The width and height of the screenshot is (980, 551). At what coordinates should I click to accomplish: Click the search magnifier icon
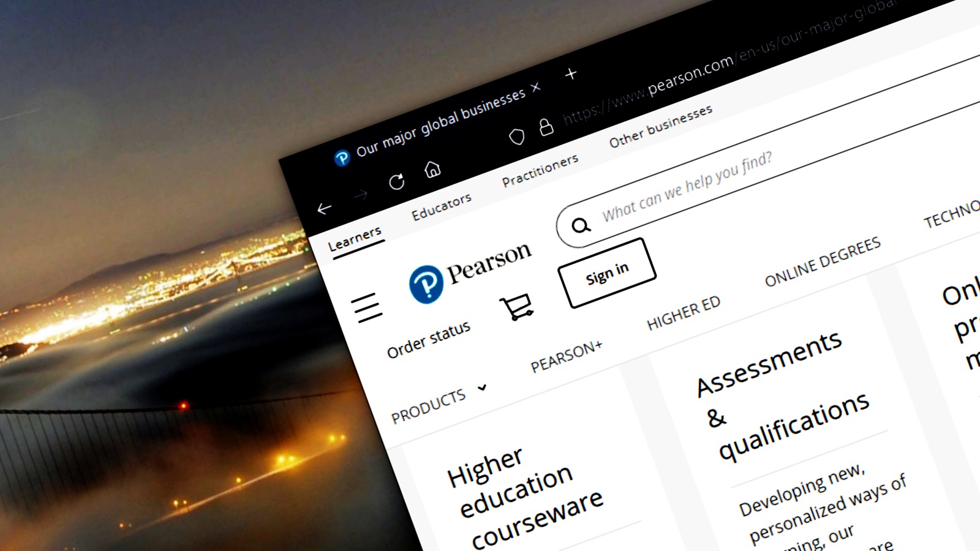581,225
